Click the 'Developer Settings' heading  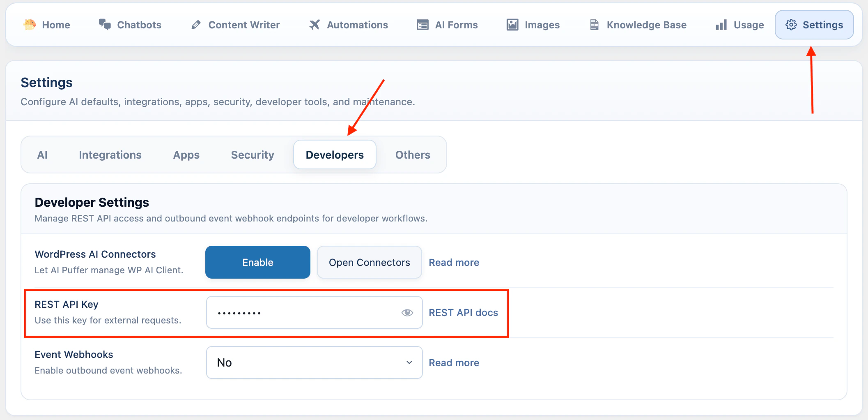pos(92,202)
